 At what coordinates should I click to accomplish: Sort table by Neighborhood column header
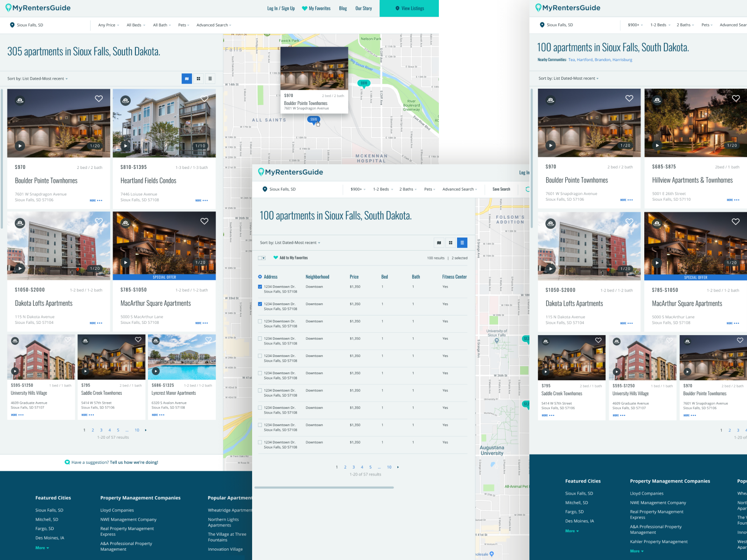(x=317, y=277)
